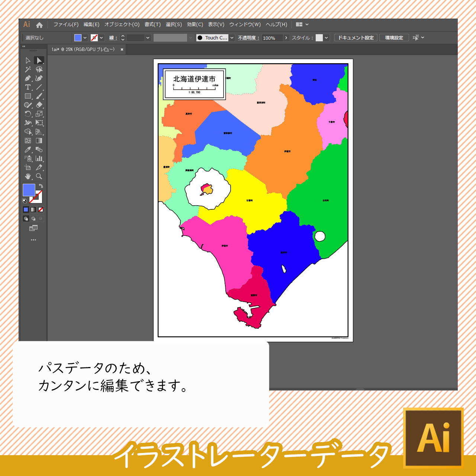Swap fill and stroke colors

pos(41,186)
